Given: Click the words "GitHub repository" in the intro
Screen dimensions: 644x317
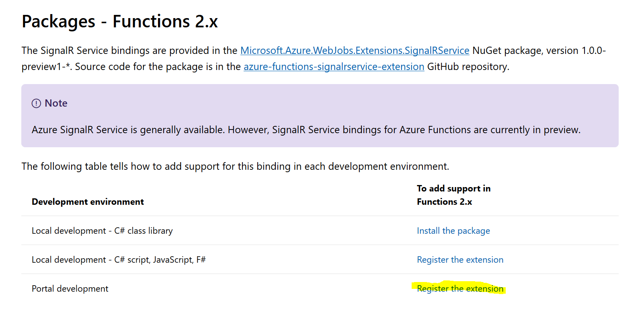Looking at the screenshot, I should click(467, 67).
